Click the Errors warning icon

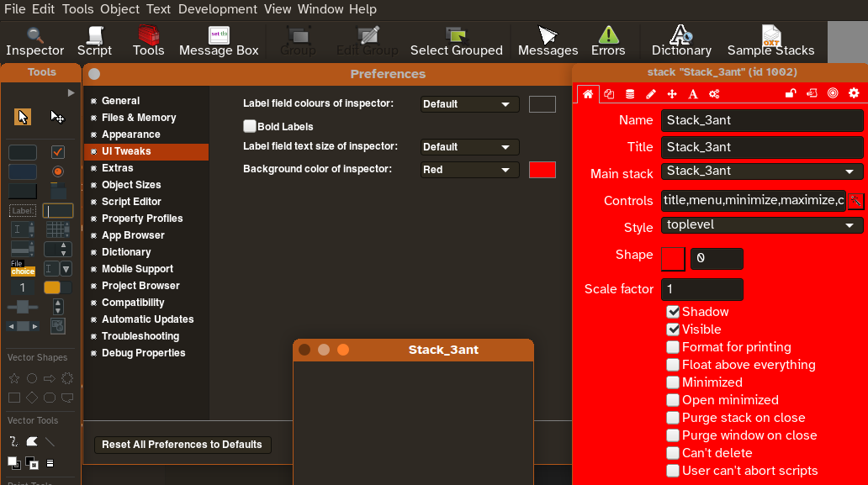608,42
